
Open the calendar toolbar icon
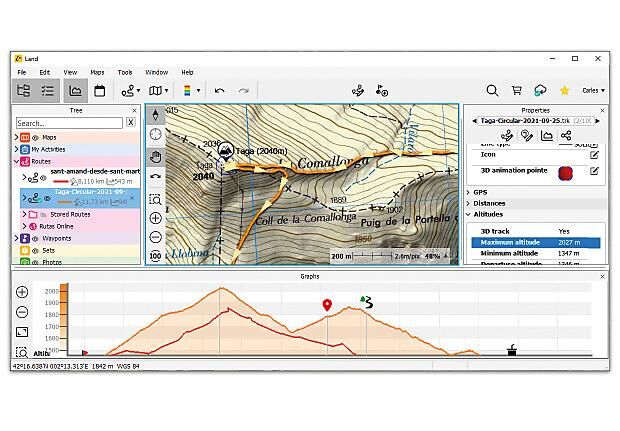[99, 91]
